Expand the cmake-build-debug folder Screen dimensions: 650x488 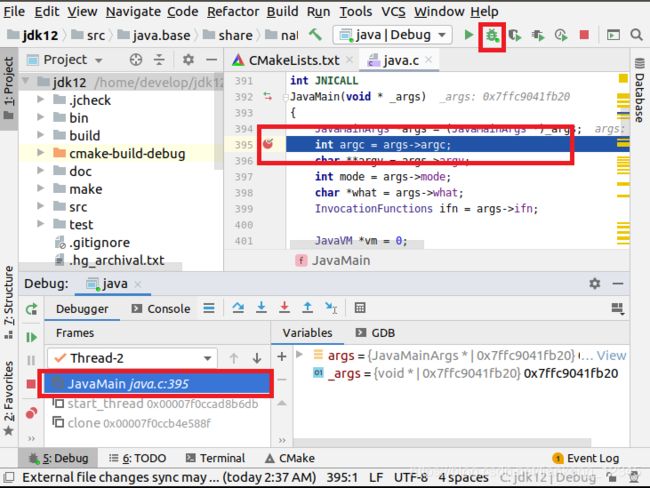pyautogui.click(x=41, y=153)
